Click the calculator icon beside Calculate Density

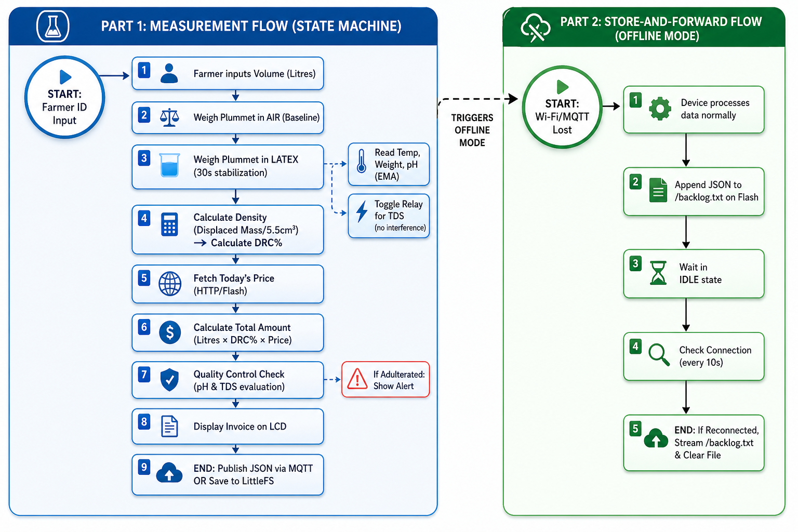[x=169, y=224]
